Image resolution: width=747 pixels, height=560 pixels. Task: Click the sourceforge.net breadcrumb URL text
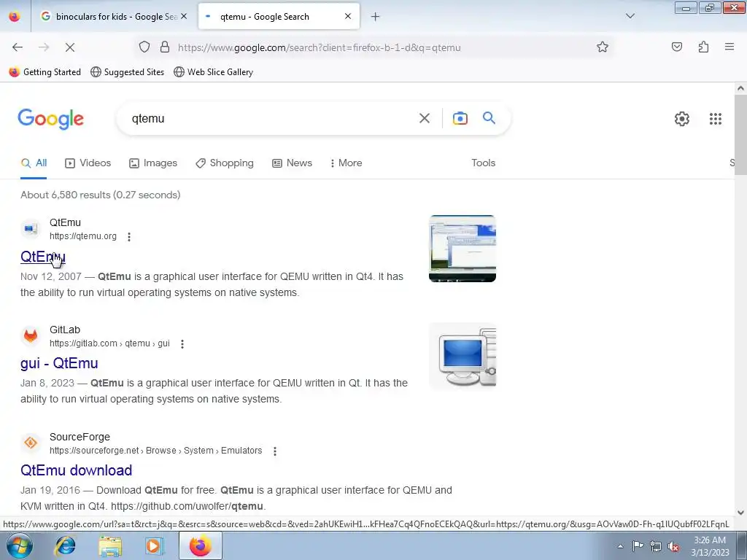156,451
